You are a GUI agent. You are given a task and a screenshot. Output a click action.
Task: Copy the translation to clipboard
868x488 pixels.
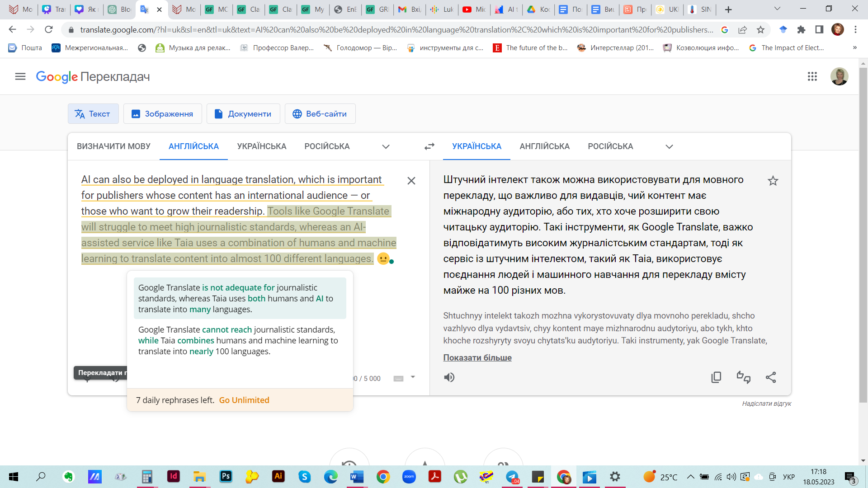tap(716, 377)
